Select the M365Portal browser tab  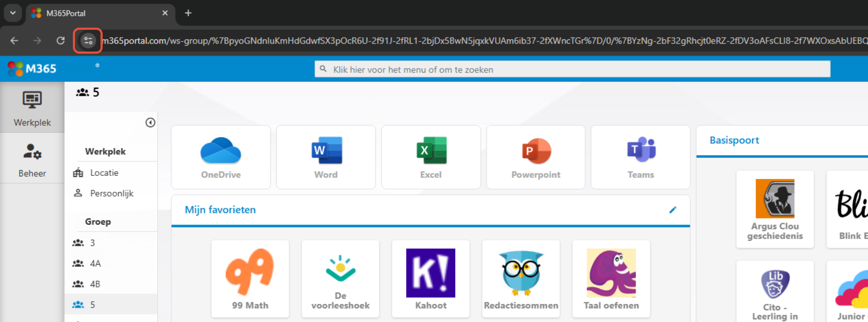(x=100, y=13)
